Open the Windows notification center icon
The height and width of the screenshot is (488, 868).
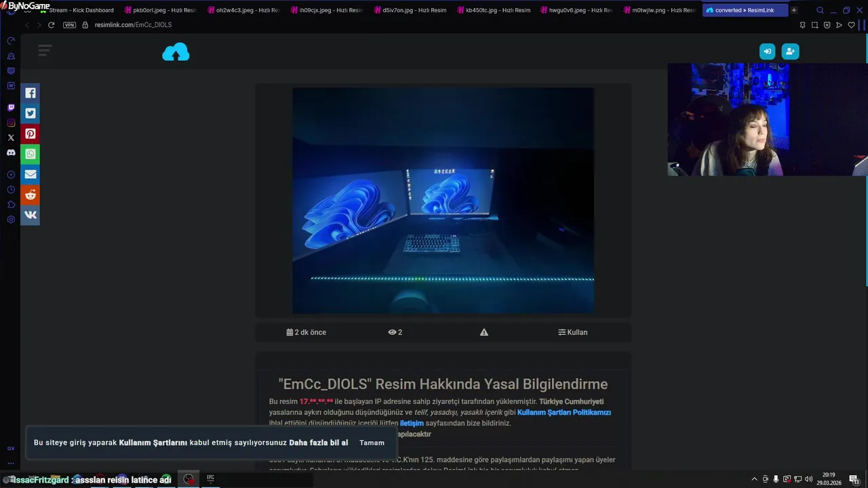pyautogui.click(x=854, y=479)
